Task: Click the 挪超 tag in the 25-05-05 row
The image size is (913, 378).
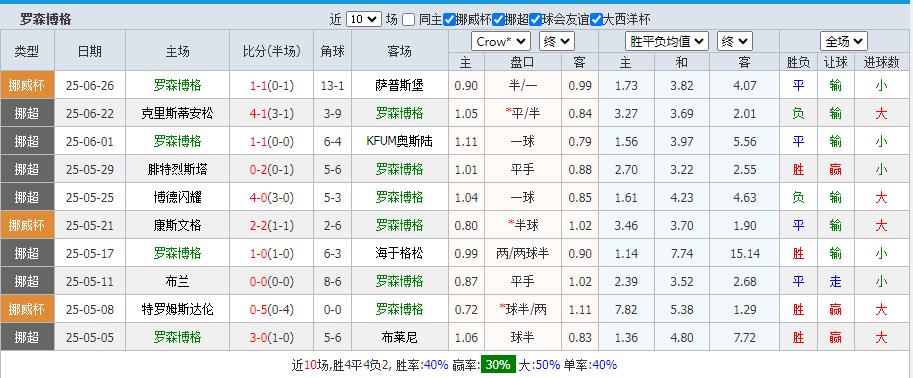Action: coord(27,337)
